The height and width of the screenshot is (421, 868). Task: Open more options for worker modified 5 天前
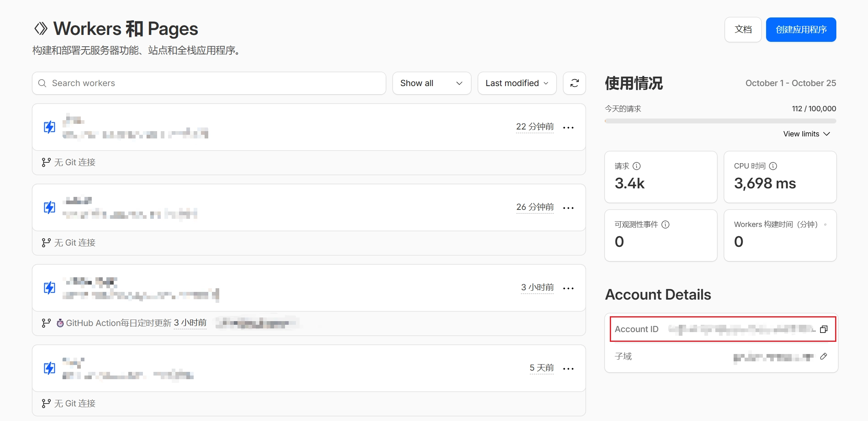pyautogui.click(x=568, y=369)
